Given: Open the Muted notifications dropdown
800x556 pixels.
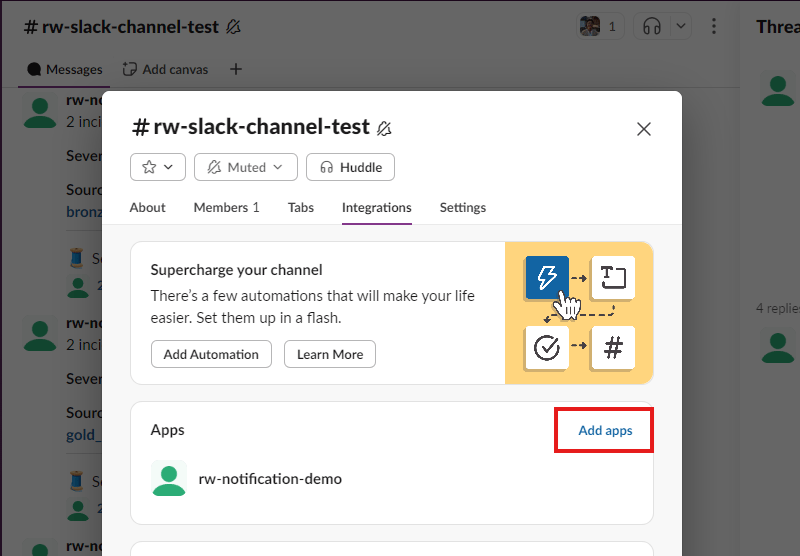Looking at the screenshot, I should pyautogui.click(x=246, y=167).
